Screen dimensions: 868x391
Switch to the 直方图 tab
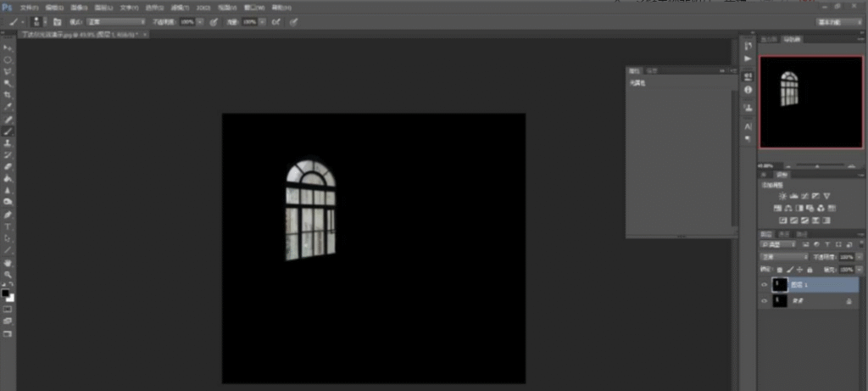[768, 39]
